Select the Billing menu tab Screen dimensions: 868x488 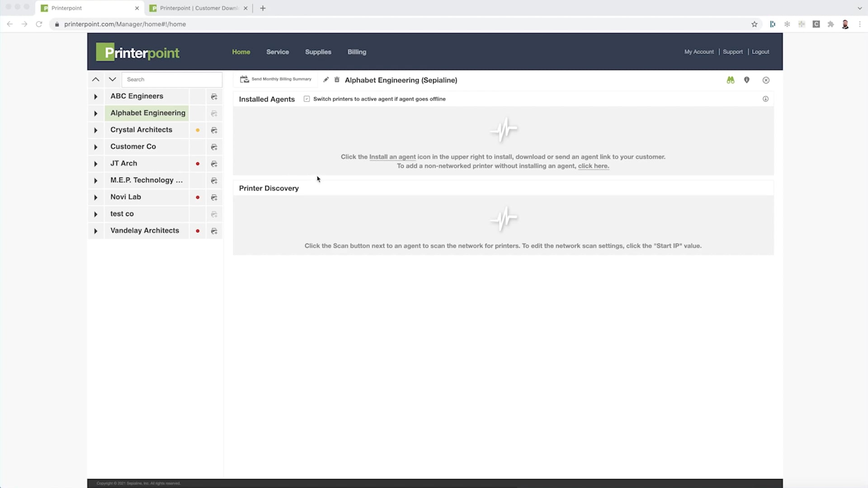[357, 52]
